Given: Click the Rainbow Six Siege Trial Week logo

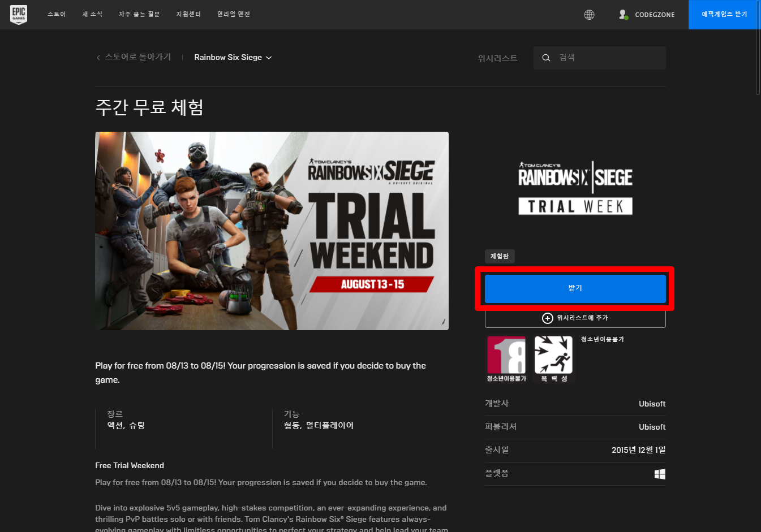Looking at the screenshot, I should point(575,188).
